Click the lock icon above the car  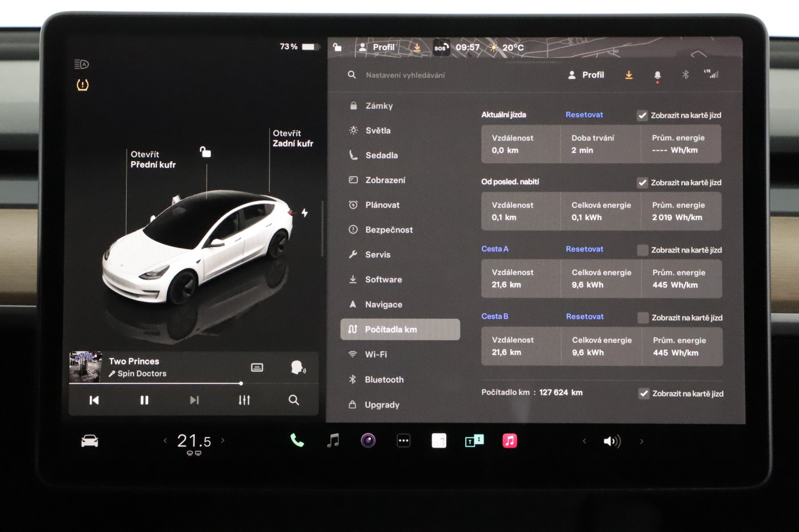coord(205,152)
